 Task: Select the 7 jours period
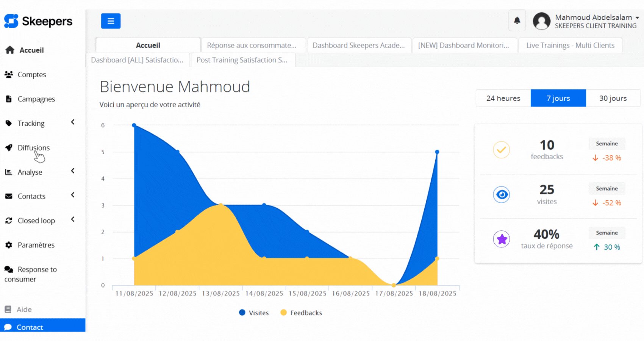coord(558,98)
